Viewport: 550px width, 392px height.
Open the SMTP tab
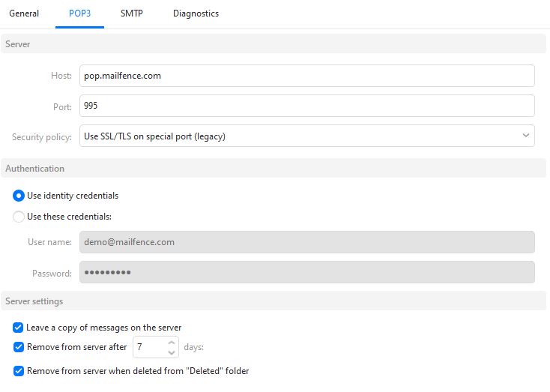(132, 13)
